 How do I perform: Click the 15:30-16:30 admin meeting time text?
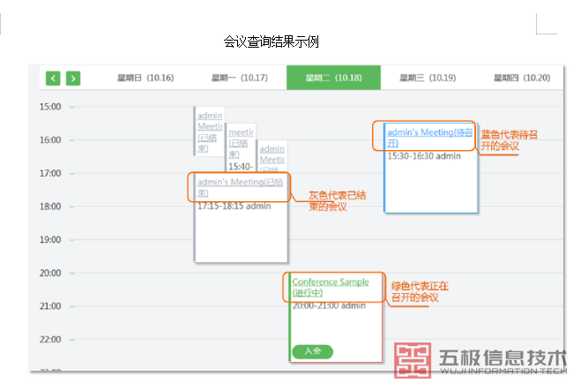click(424, 156)
